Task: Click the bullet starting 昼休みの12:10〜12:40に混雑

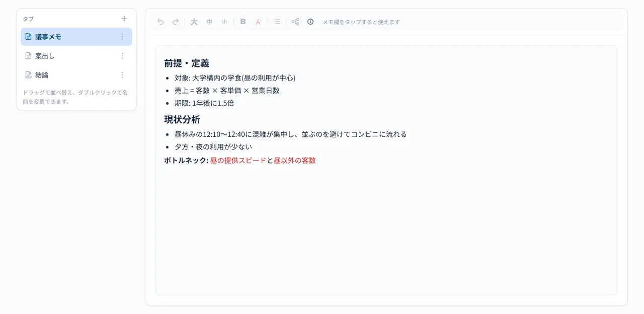Action: click(290, 134)
